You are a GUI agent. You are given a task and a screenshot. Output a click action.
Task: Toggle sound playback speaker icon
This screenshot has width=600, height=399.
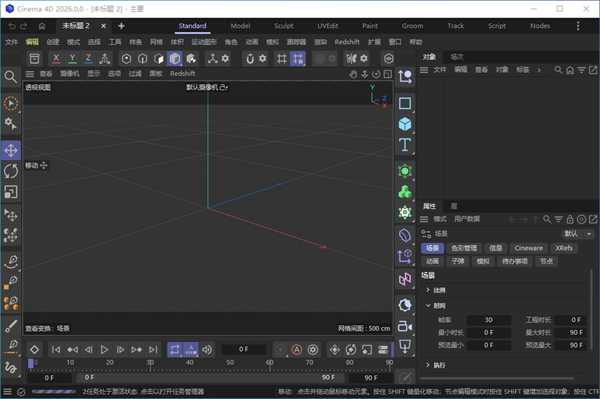pos(207,350)
